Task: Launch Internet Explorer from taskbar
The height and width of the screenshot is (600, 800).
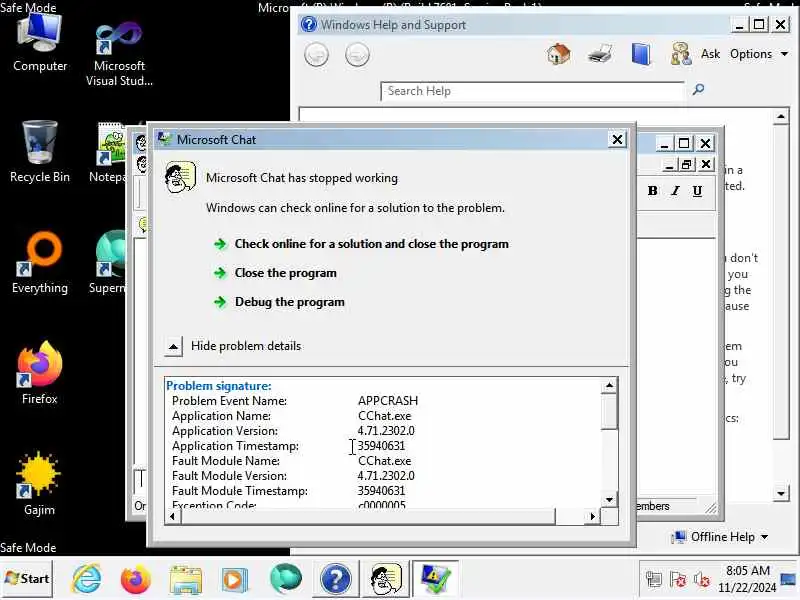Action: pos(87,580)
